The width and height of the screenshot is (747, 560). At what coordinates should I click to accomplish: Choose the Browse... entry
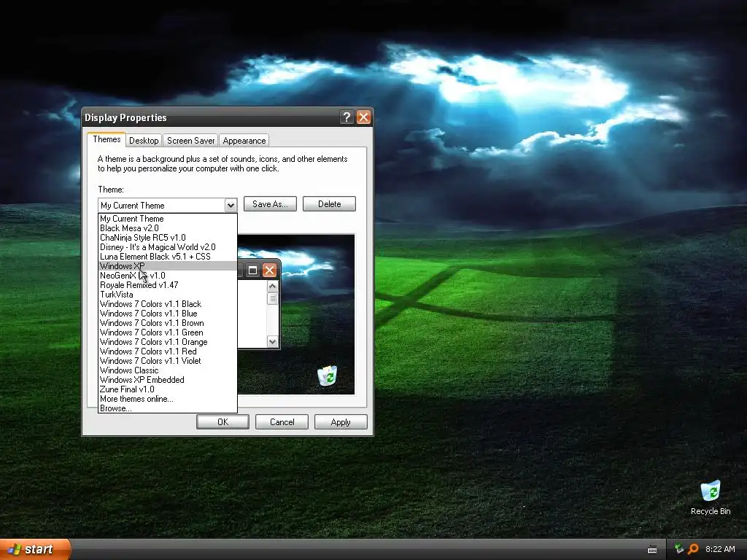click(168, 408)
